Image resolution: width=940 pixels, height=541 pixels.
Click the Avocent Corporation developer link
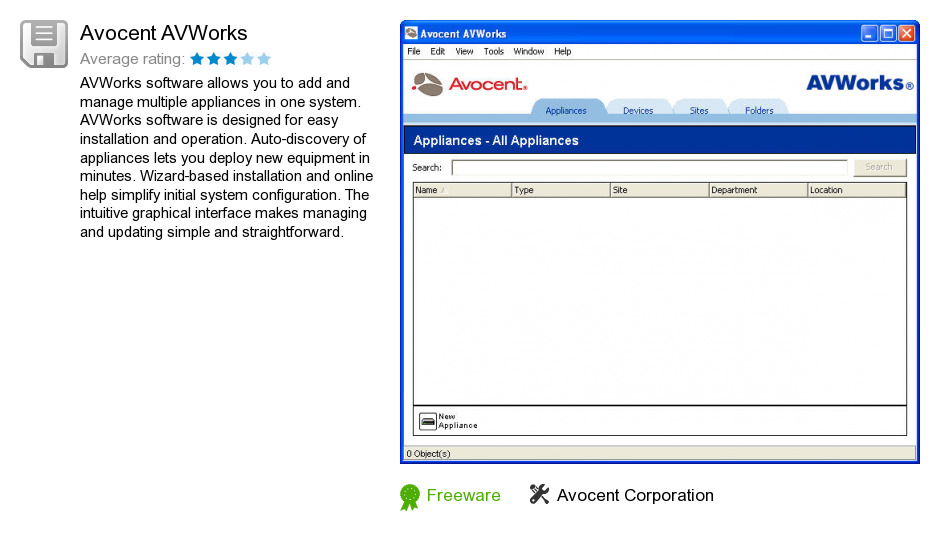tap(635, 495)
